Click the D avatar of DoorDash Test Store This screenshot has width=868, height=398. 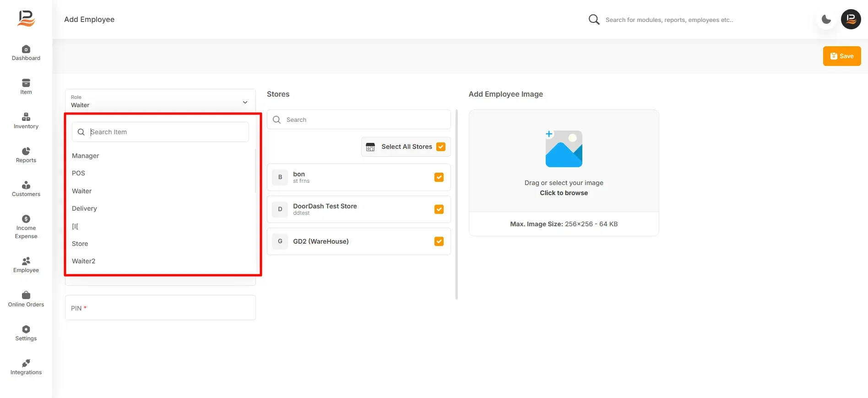(280, 209)
